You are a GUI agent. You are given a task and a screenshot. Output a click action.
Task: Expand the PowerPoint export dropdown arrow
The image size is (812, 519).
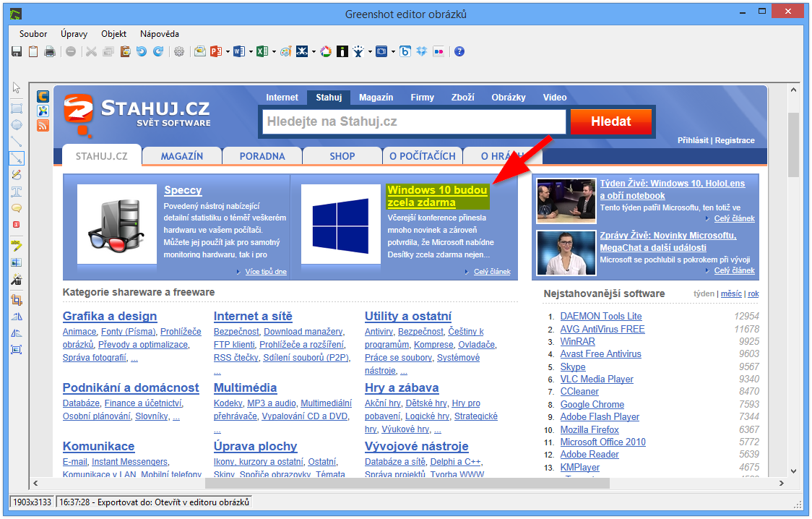coord(228,51)
